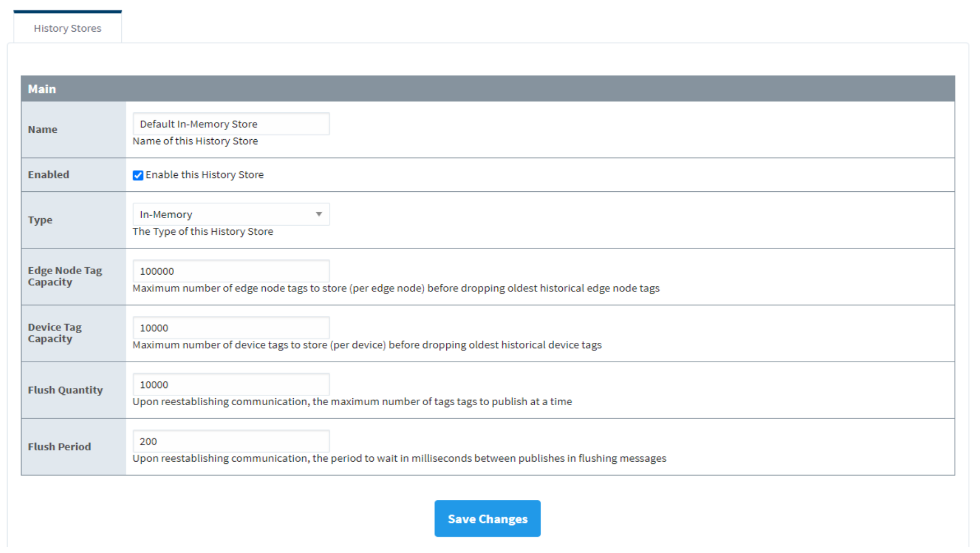Click the Device Tag Capacity label
This screenshot has height=553, width=980.
pos(55,333)
